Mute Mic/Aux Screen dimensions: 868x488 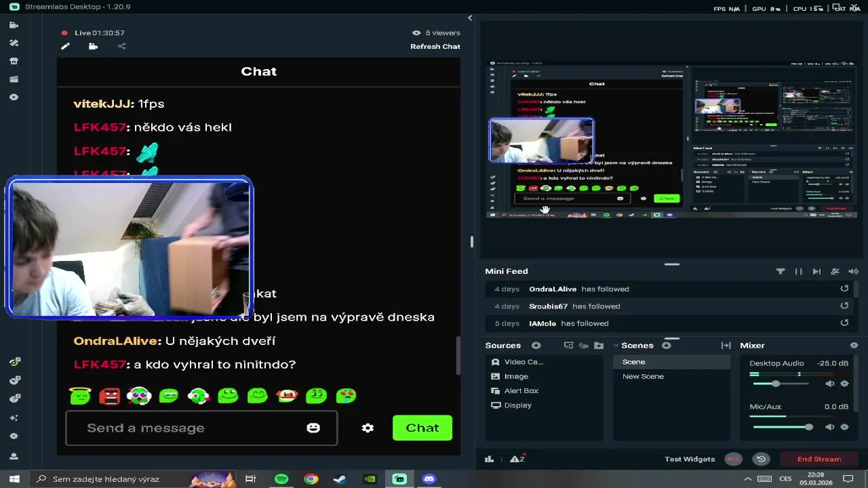coord(829,427)
